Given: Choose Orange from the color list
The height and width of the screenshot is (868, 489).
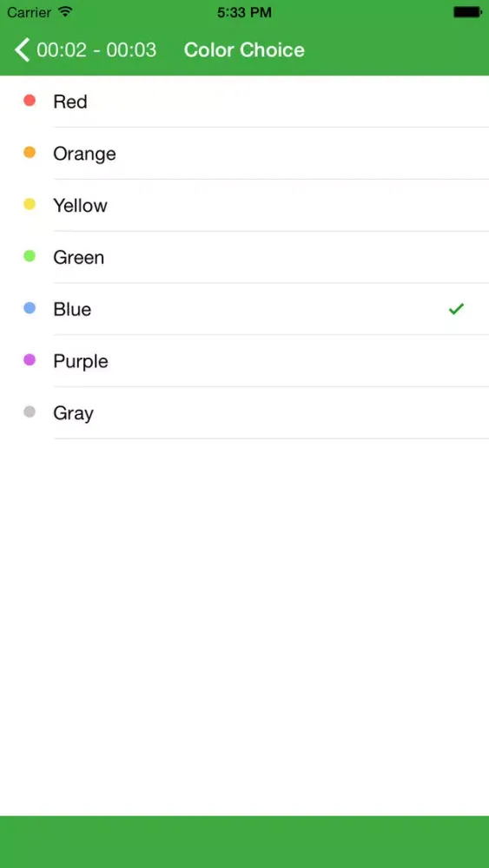Looking at the screenshot, I should (244, 154).
